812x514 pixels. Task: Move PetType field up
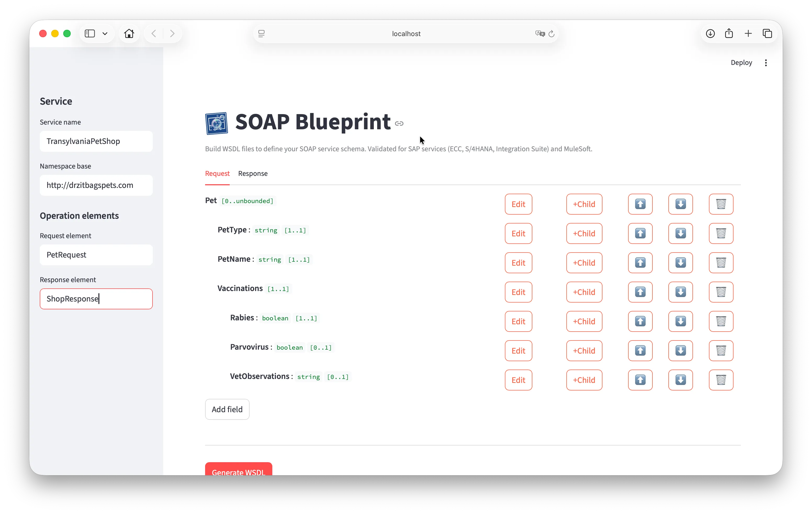pos(640,233)
